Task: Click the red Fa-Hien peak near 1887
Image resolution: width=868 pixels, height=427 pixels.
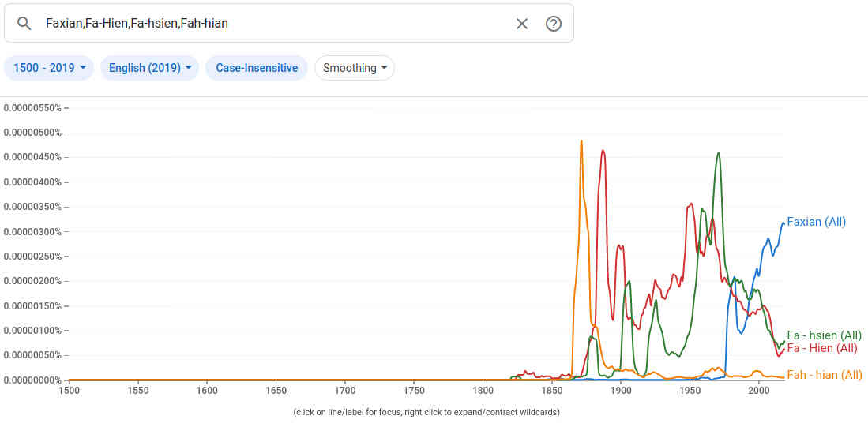Action: tap(603, 151)
